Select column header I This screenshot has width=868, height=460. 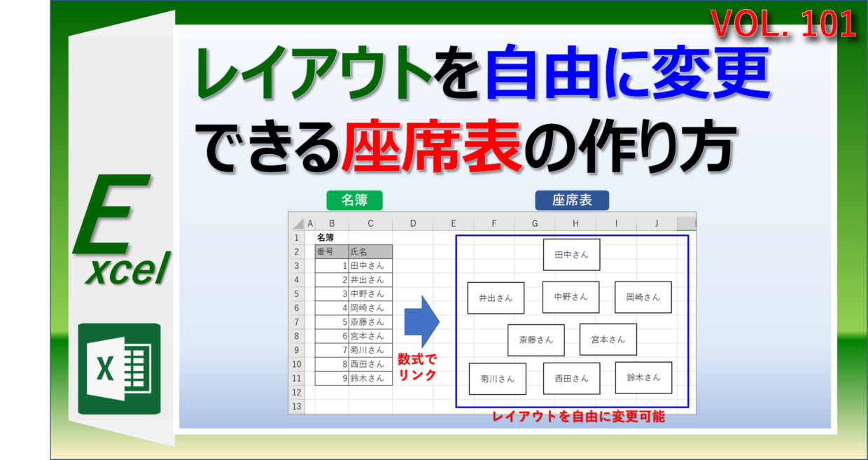(x=616, y=223)
